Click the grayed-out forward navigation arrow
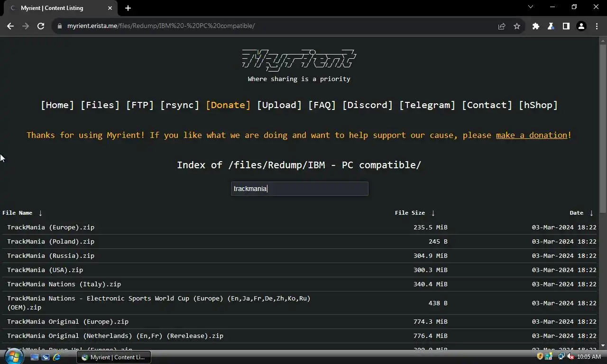 26,26
